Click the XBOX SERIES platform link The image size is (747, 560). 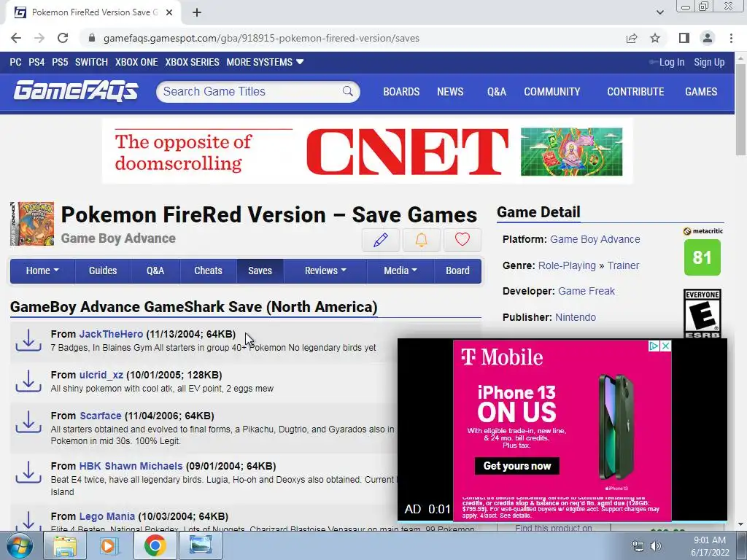[x=193, y=62]
